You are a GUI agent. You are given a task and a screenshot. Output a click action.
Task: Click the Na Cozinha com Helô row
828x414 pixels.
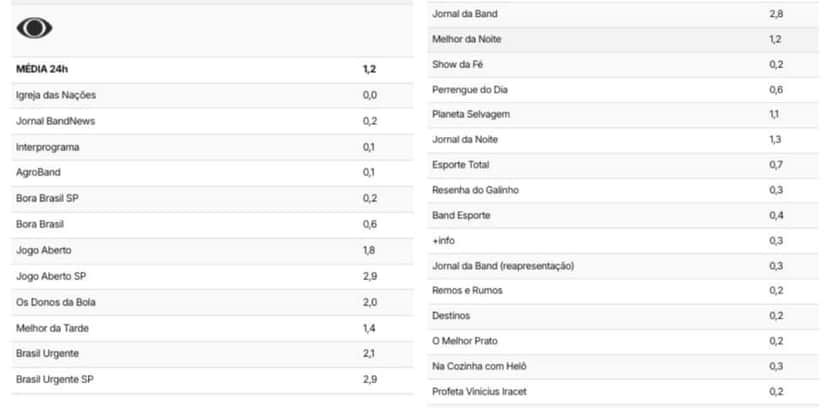click(623, 366)
